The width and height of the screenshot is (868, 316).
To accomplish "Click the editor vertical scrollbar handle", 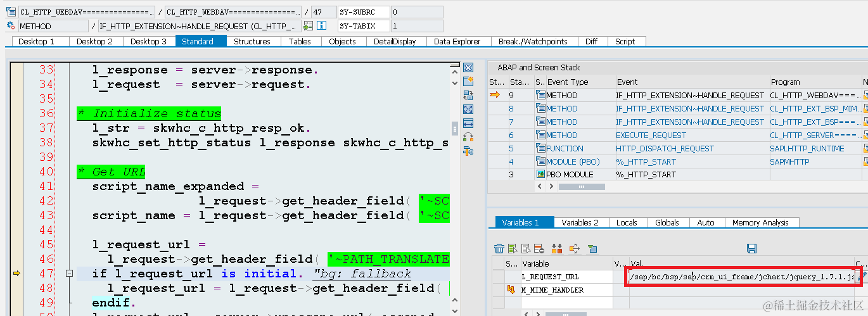I will coord(454,129).
